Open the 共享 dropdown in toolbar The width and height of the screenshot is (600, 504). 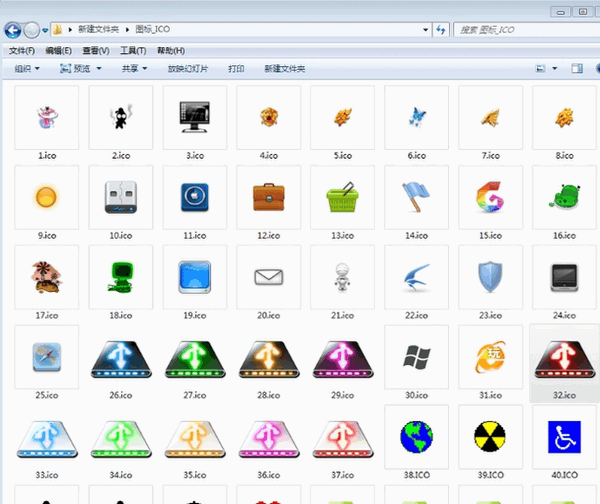134,69
